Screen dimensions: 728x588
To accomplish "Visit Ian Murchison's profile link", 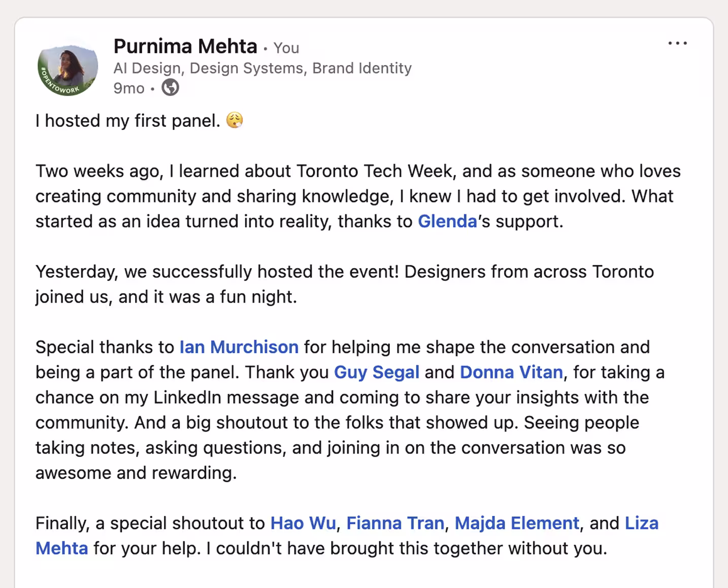I will click(x=239, y=347).
